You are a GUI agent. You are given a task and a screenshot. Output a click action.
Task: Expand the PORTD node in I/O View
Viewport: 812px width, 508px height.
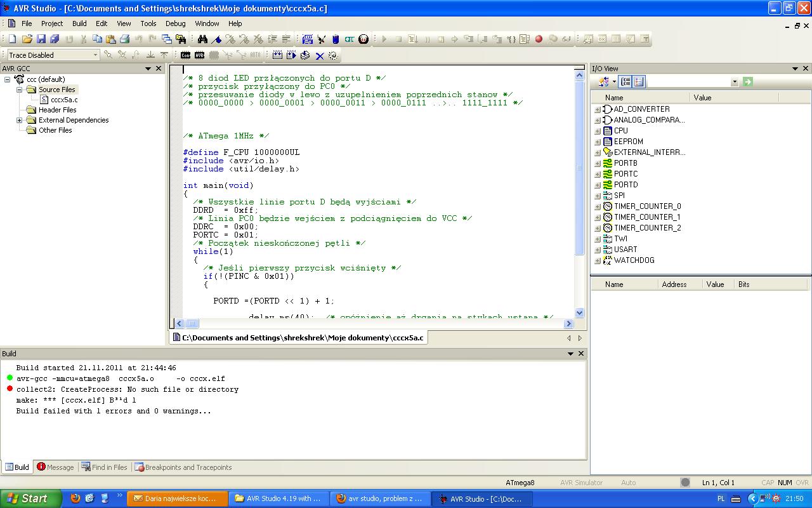click(597, 185)
